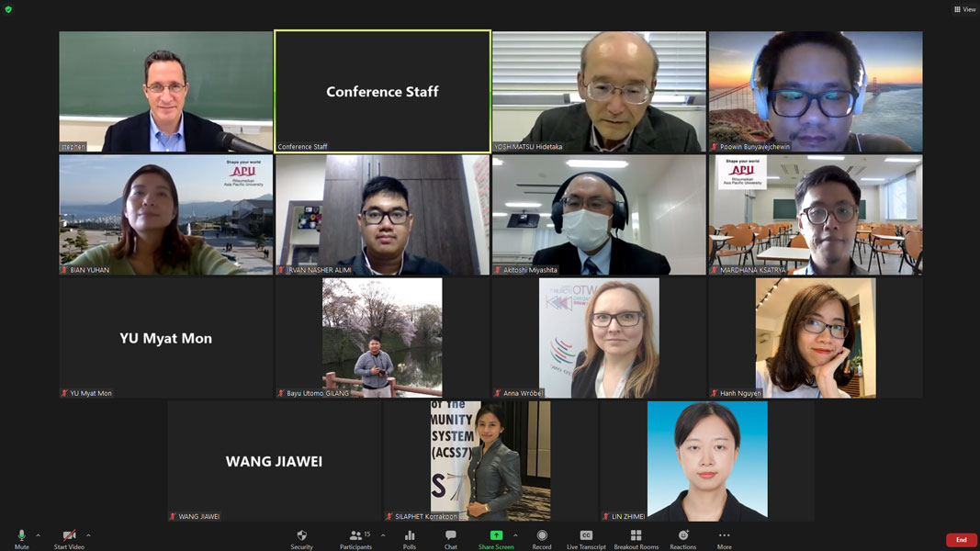Open the Chat panel
Screen dimensions: 980x551
pos(450,536)
